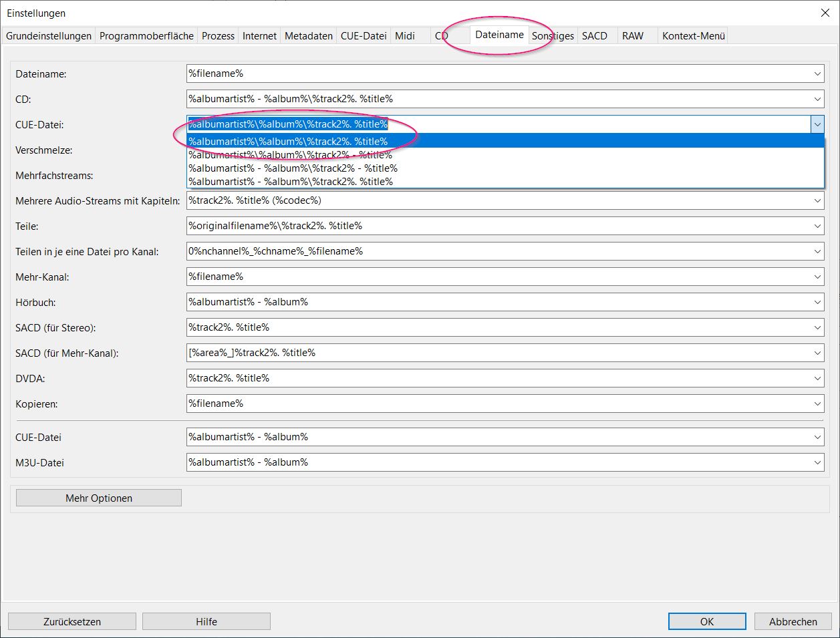Switch to the SACD tab
This screenshot has width=840, height=638.
click(x=594, y=36)
